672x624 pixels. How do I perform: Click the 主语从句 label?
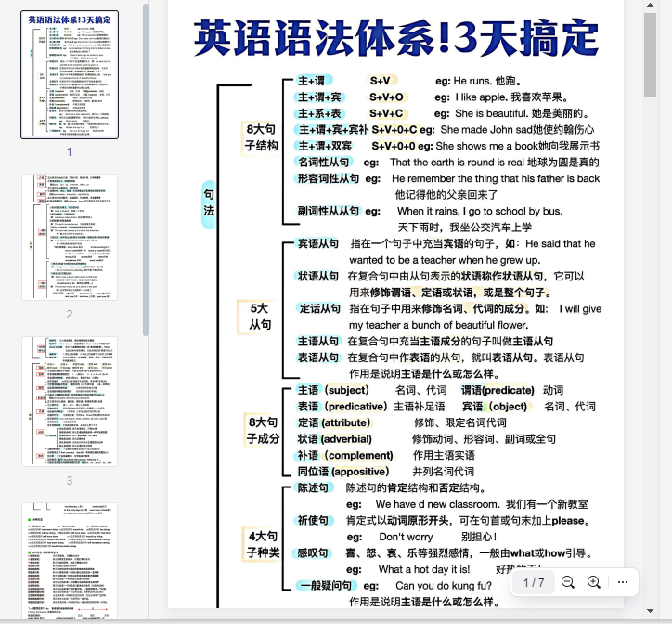click(318, 342)
